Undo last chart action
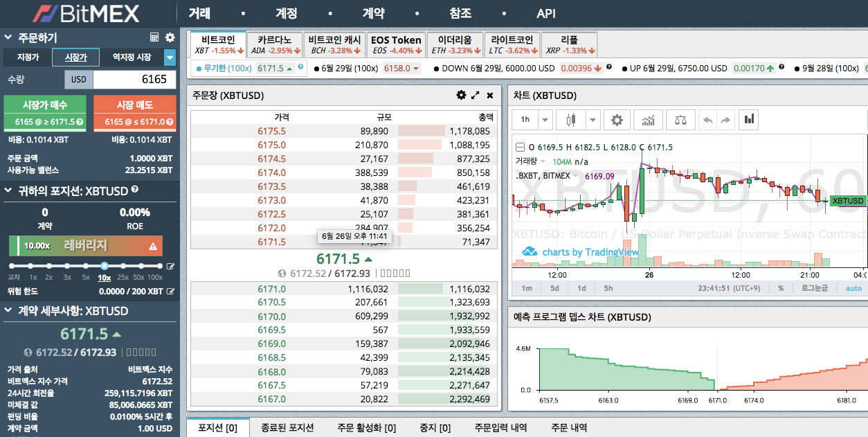The height and width of the screenshot is (437, 868). (707, 120)
